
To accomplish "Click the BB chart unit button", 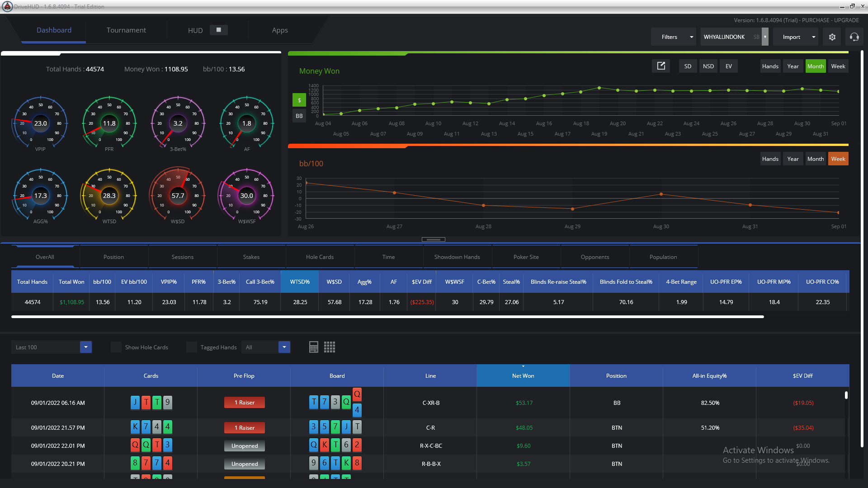I will click(x=299, y=116).
